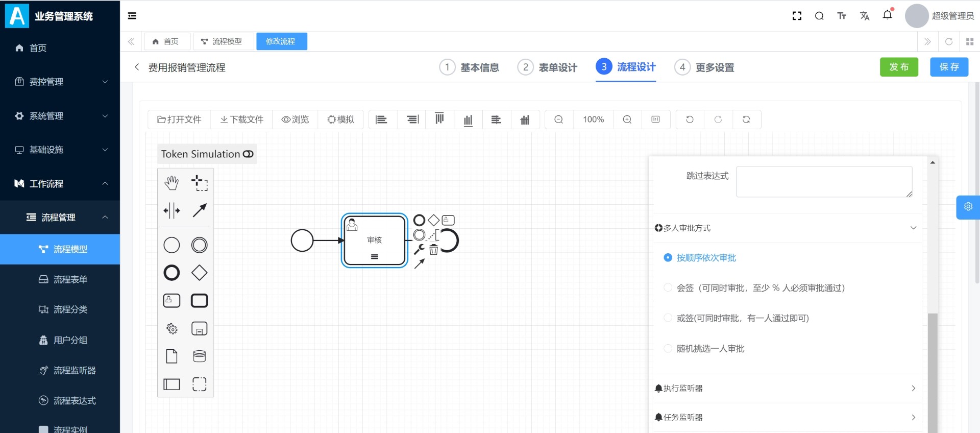Toggle Token Simulation mode
The height and width of the screenshot is (433, 980).
pyautogui.click(x=248, y=154)
